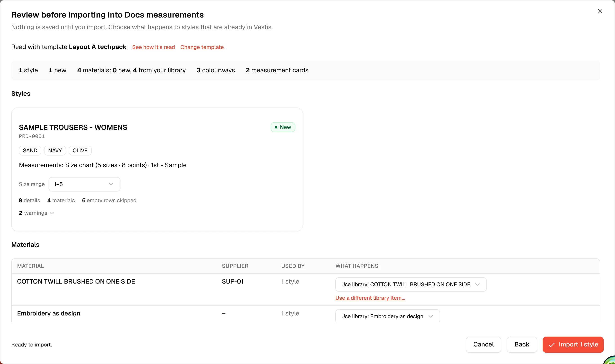
Task: Click Import 1 style button
Action: (573, 344)
